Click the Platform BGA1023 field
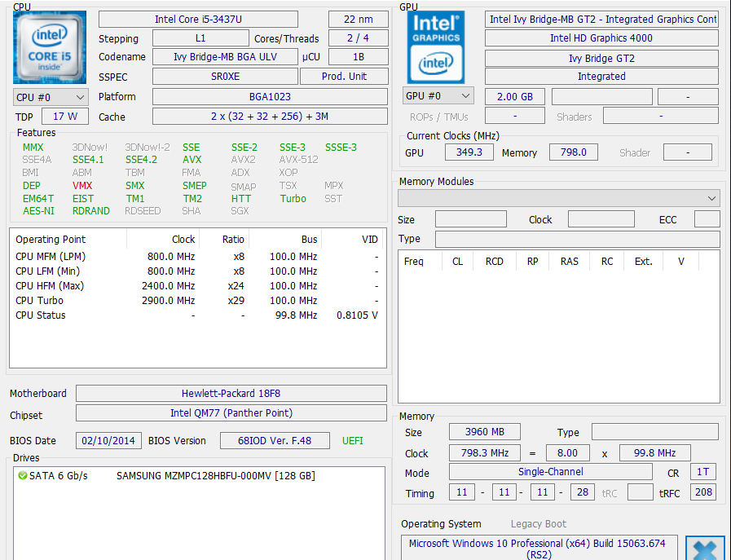 tap(270, 97)
